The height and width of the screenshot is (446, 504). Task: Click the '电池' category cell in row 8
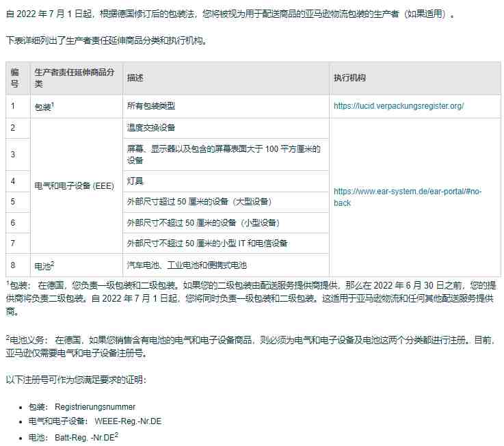coord(77,265)
